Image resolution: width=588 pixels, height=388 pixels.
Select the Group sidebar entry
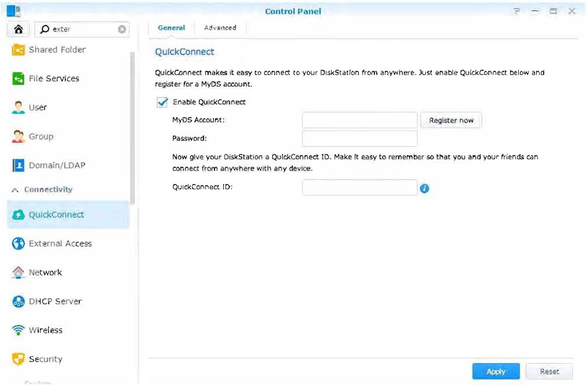(68, 137)
